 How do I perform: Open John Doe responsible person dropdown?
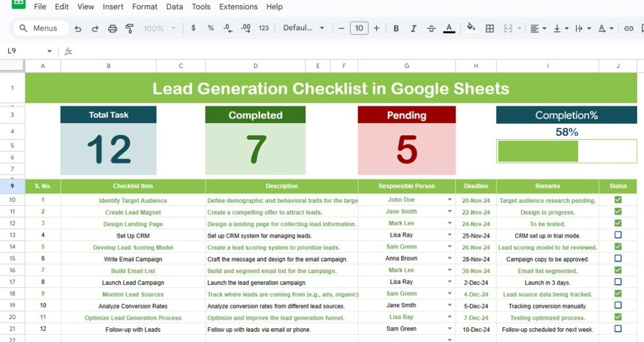coord(450,200)
